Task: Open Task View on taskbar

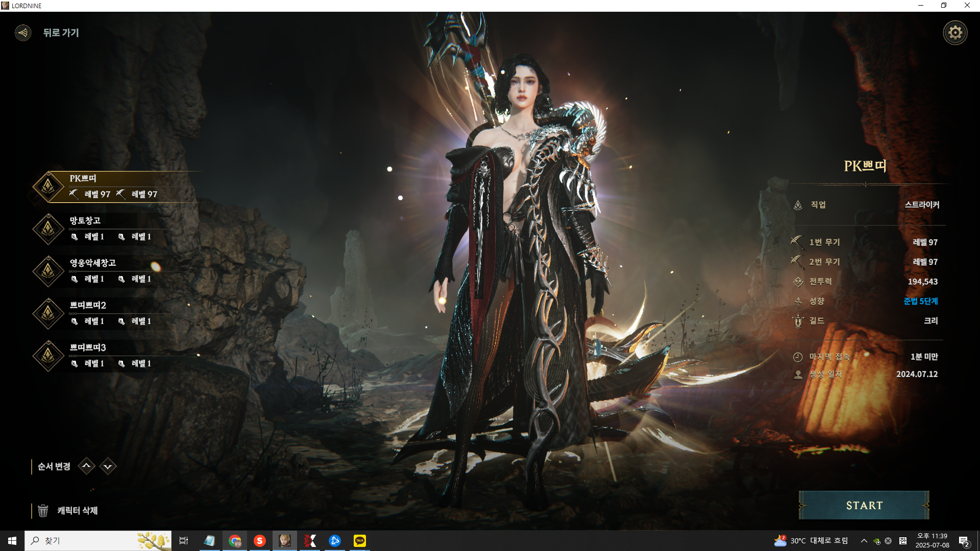Action: click(x=184, y=541)
